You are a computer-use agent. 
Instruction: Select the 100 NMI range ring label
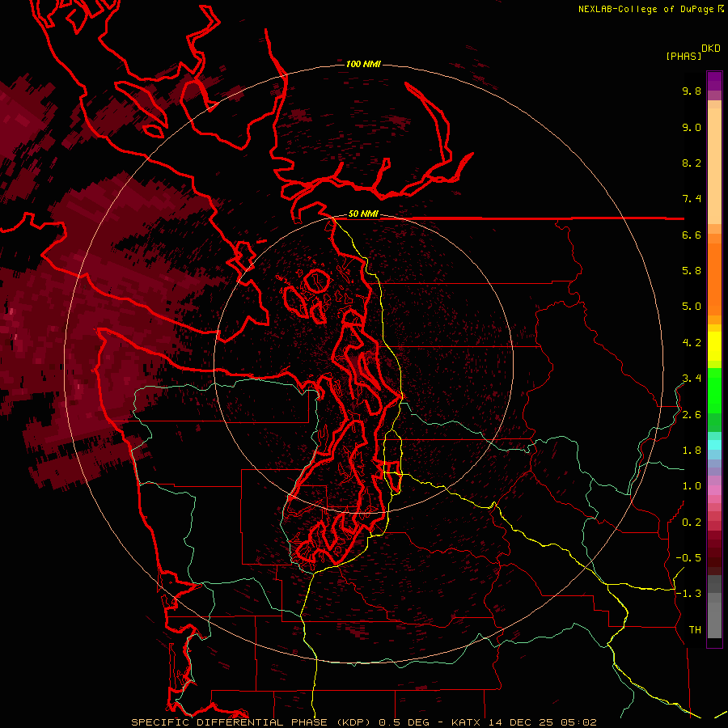[x=363, y=64]
